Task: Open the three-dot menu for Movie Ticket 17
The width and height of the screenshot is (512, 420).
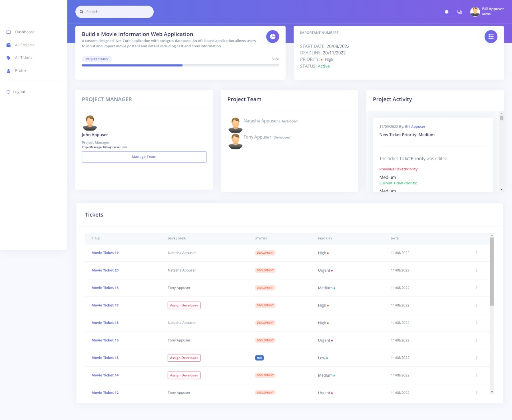Action: click(x=476, y=305)
